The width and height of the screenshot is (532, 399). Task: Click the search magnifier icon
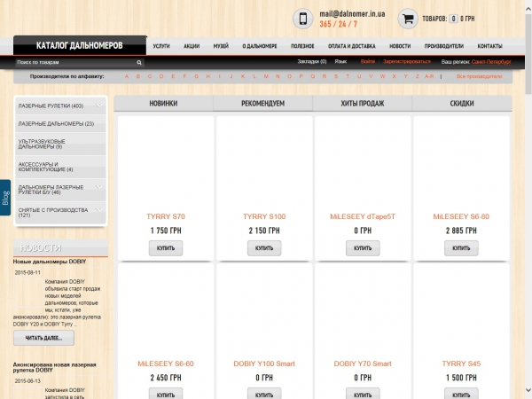point(139,62)
